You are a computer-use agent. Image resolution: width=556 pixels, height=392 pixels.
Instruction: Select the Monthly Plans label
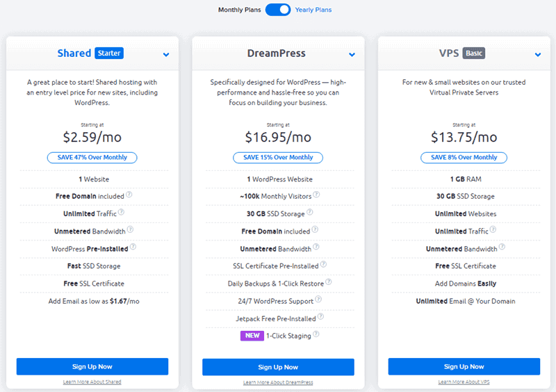(239, 10)
